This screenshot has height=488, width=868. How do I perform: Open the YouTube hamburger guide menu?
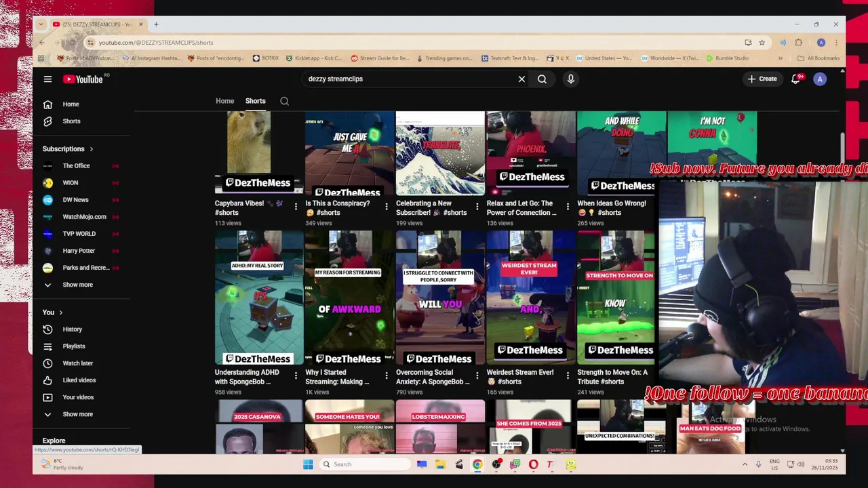(47, 79)
